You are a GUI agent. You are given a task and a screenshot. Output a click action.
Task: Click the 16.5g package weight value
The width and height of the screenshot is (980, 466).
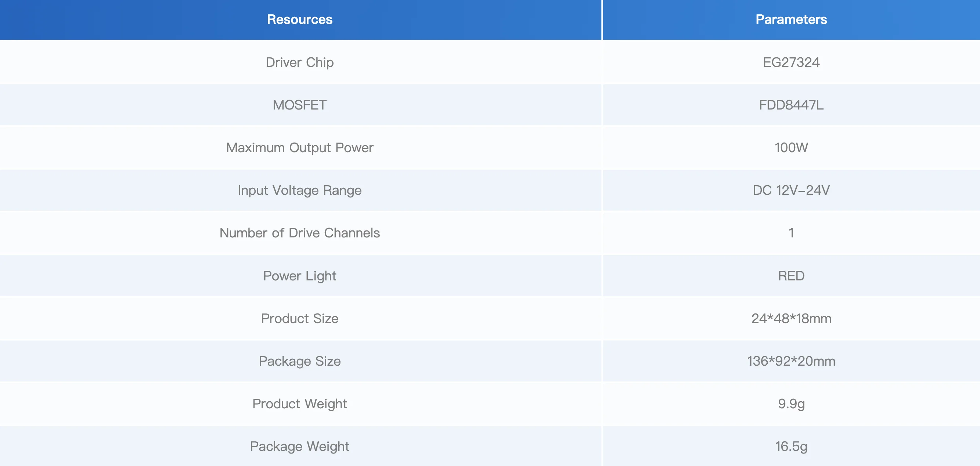pos(791,447)
